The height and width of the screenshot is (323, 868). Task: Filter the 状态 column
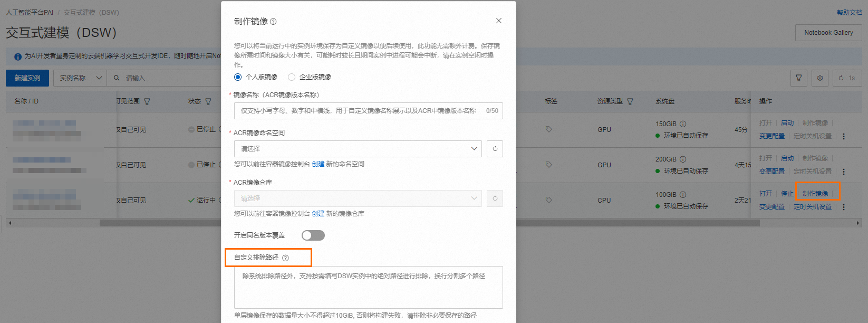208,101
